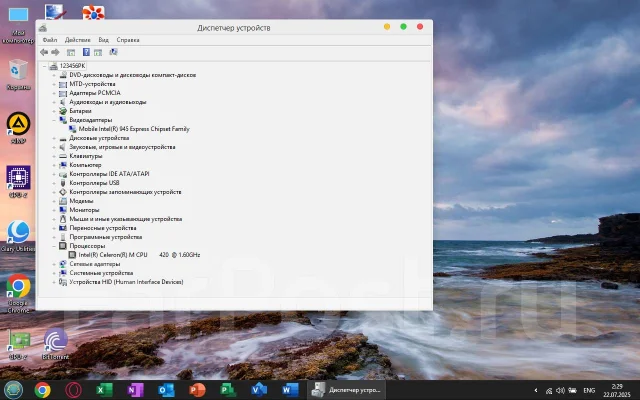Image resolution: width=640 pixels, height=400 pixels.
Task: Launch Excel from the taskbar
Action: coord(104,390)
